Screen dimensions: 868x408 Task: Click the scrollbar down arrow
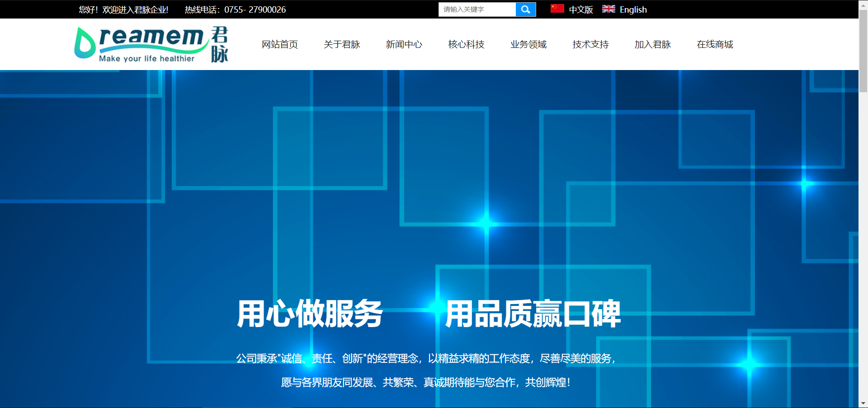863,403
